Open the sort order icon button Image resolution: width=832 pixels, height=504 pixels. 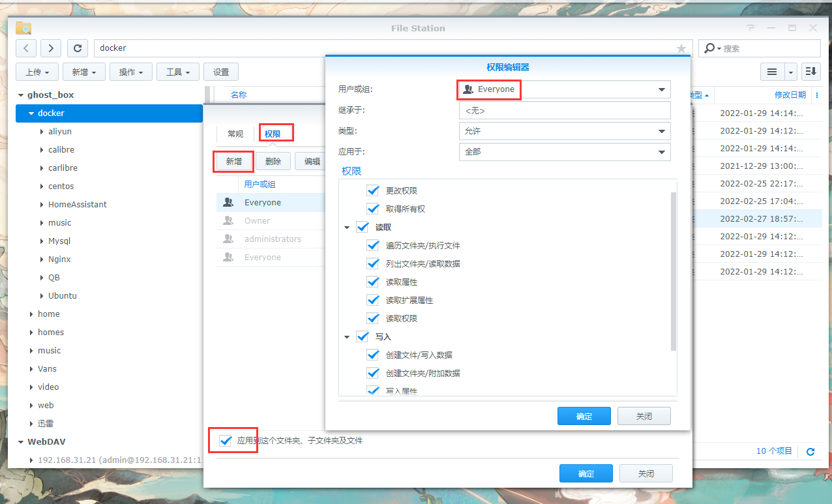810,72
